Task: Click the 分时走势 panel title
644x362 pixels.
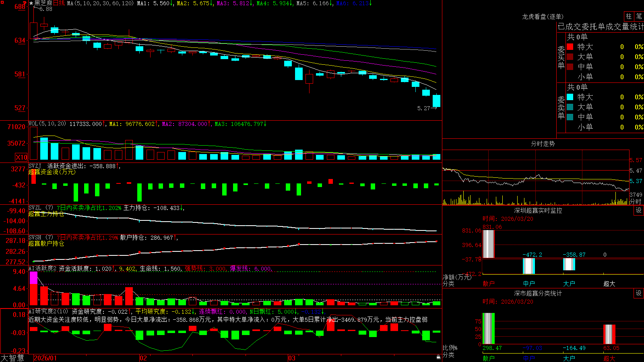Action: (543, 144)
